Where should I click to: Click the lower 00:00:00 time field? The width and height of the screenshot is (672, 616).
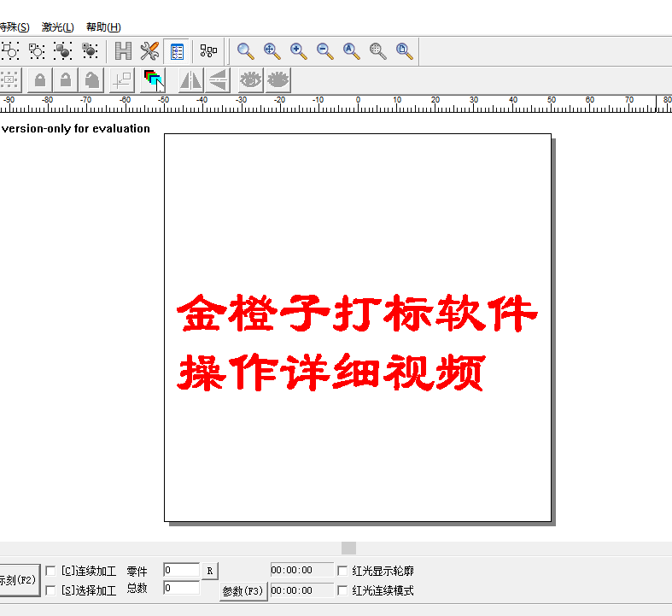301,590
